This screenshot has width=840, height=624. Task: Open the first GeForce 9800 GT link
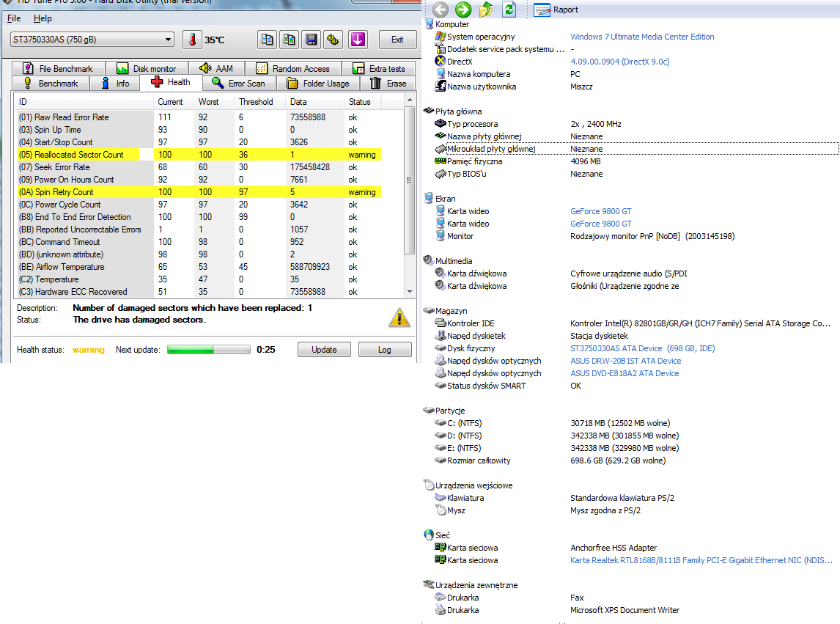[600, 211]
